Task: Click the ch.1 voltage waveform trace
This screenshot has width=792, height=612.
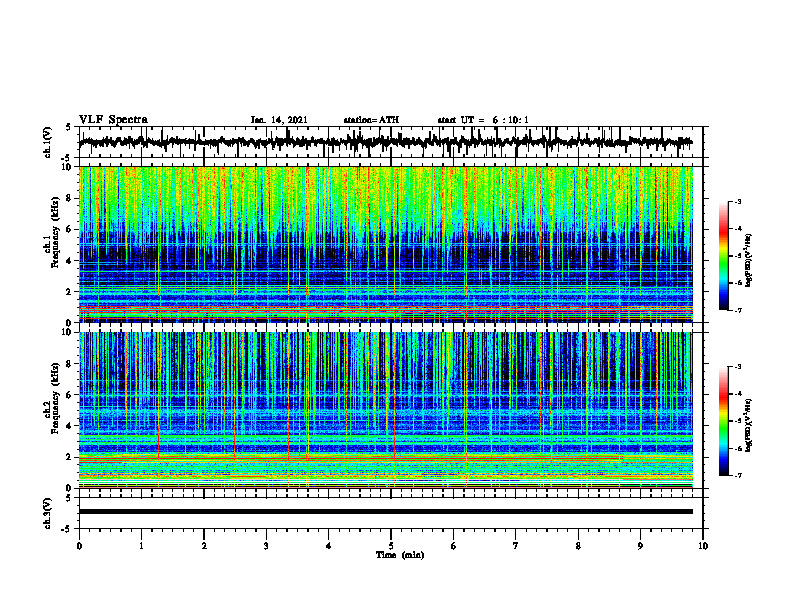Action: (385, 142)
